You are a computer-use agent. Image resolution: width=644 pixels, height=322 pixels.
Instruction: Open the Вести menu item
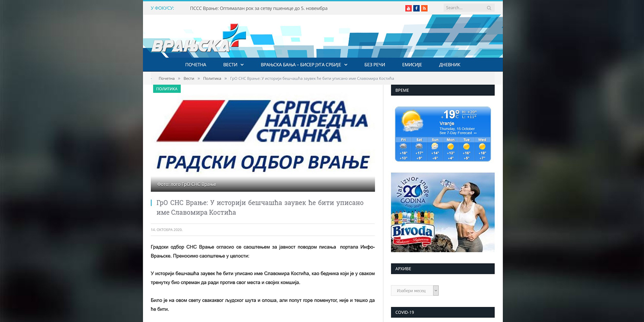[230, 65]
